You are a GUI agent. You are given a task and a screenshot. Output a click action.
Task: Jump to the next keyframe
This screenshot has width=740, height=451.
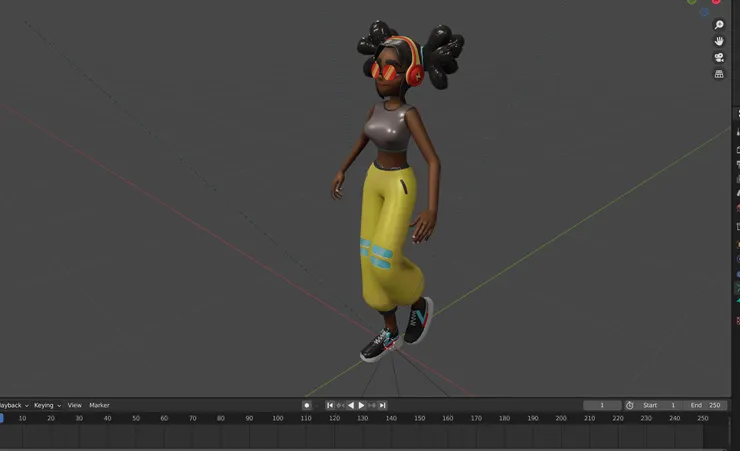[372, 405]
